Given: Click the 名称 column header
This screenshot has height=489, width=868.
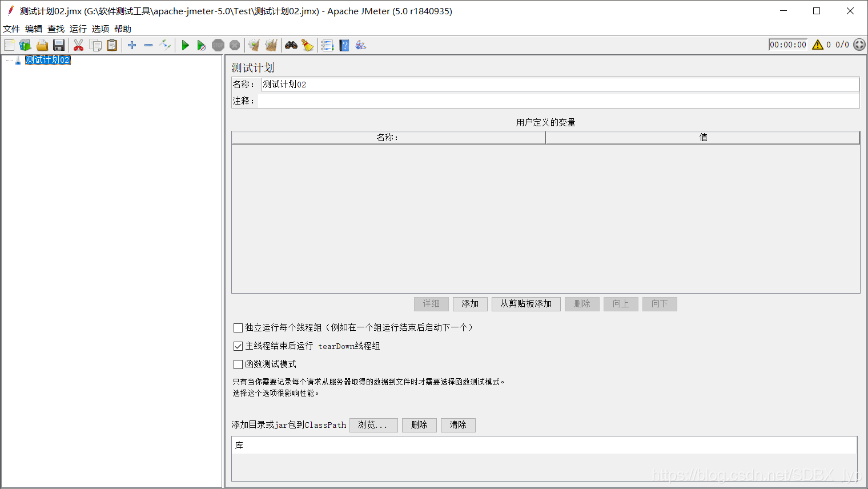Looking at the screenshot, I should [388, 138].
